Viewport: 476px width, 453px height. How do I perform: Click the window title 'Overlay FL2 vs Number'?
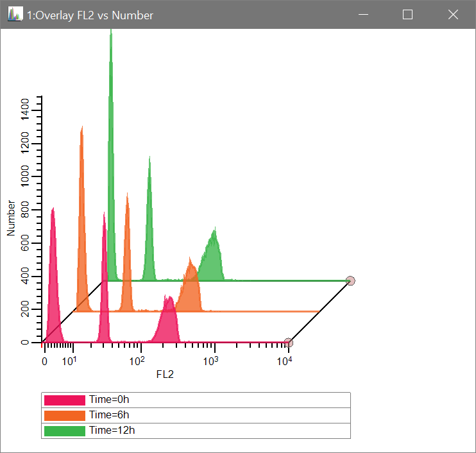point(90,15)
